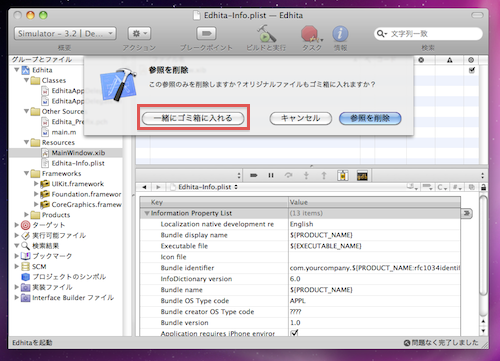Click the spray can debugger icon
This screenshot has height=361, width=500.
(343, 175)
